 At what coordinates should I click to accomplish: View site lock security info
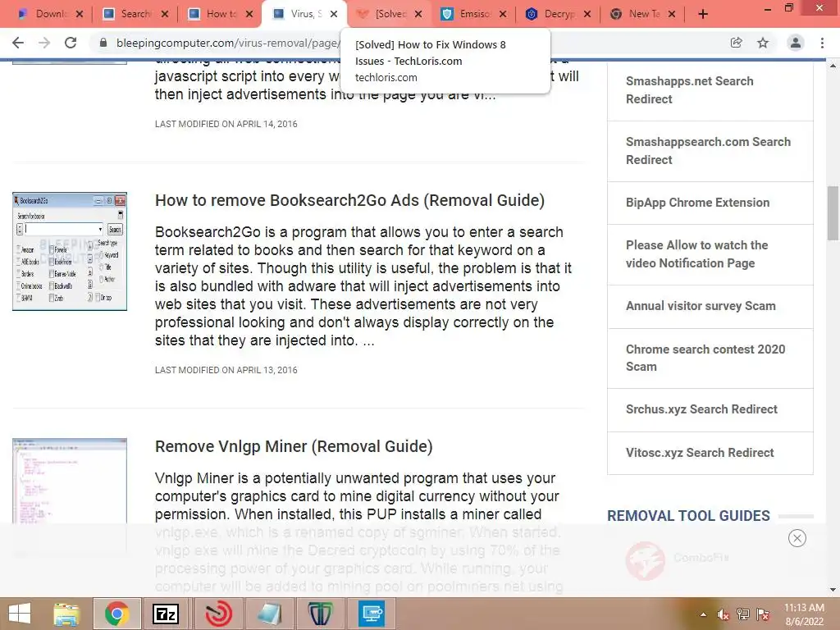pos(103,43)
